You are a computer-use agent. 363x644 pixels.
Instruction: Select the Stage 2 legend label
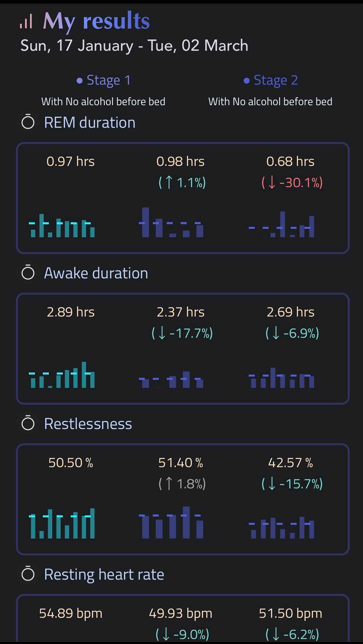pos(275,80)
